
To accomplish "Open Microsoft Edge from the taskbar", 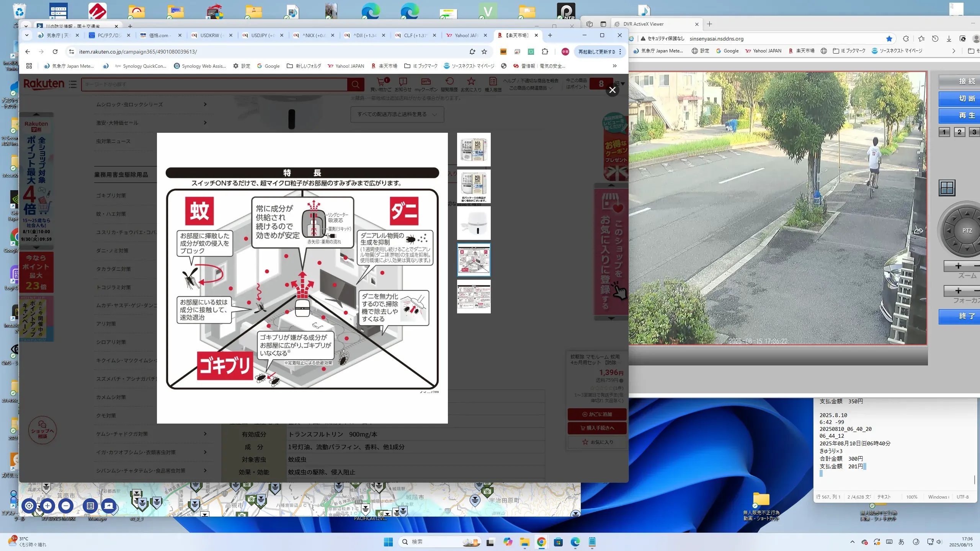I will (575, 542).
